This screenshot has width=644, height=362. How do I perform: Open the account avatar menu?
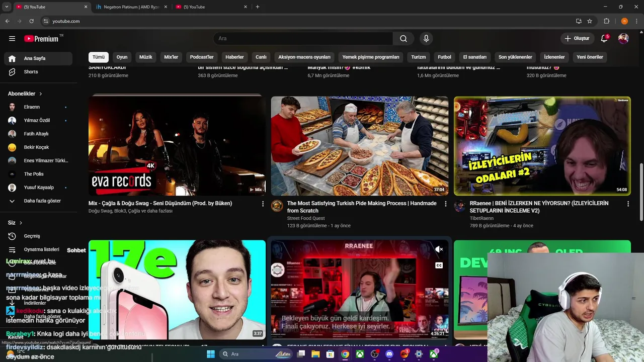pyautogui.click(x=623, y=39)
